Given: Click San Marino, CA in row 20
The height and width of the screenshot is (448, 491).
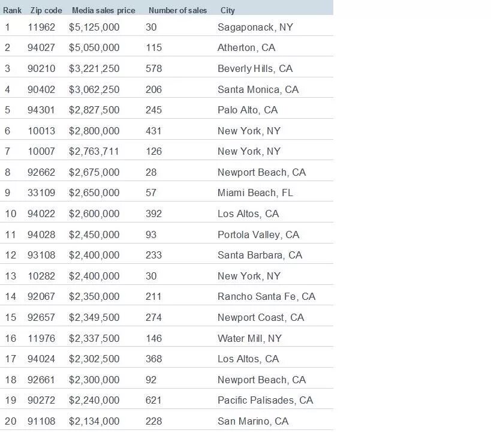Looking at the screenshot, I should pyautogui.click(x=253, y=421).
